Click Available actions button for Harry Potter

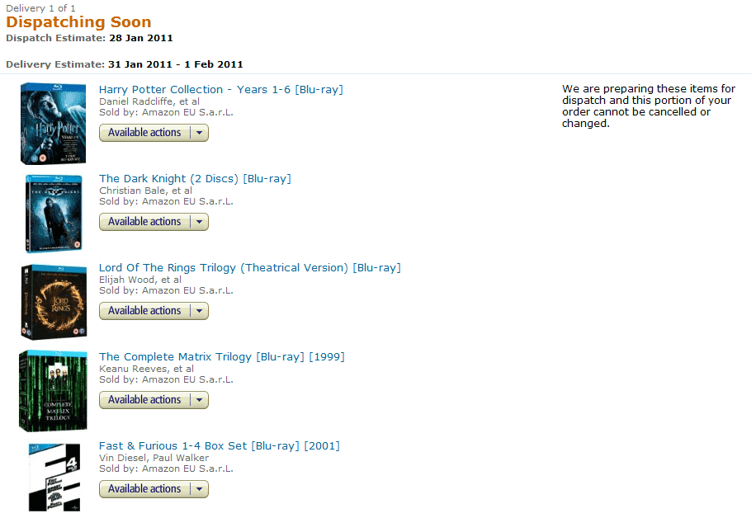tap(144, 133)
